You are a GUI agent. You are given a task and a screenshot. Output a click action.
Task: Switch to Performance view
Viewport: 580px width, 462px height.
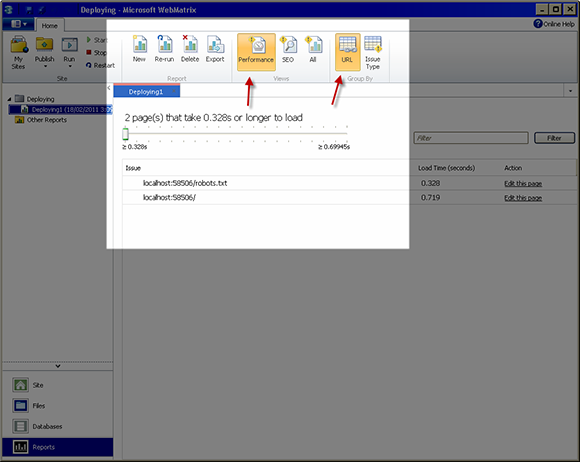(x=256, y=52)
